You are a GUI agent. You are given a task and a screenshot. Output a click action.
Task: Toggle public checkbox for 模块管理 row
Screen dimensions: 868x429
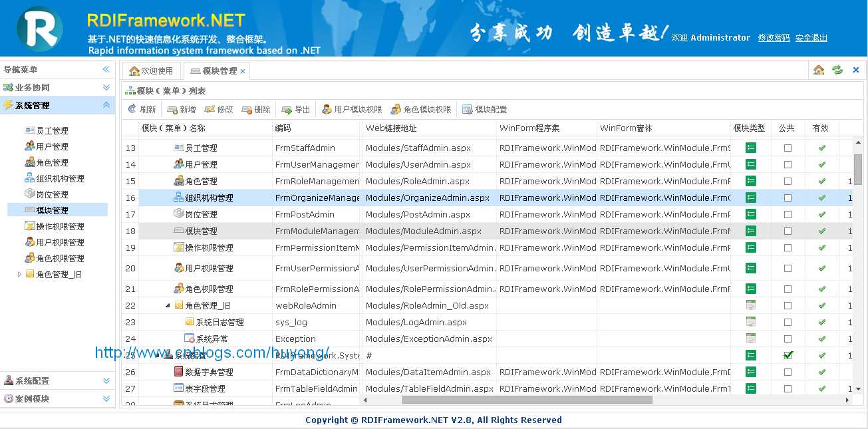tap(788, 231)
